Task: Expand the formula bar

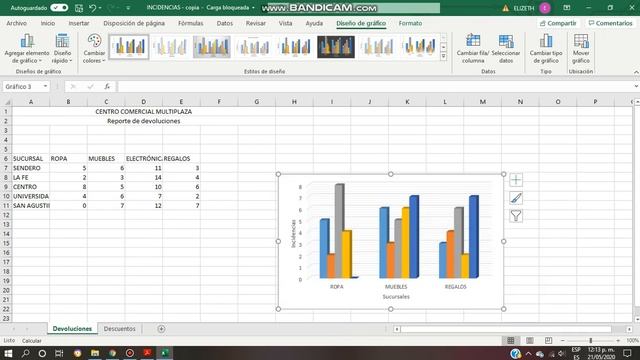Action: click(636, 87)
